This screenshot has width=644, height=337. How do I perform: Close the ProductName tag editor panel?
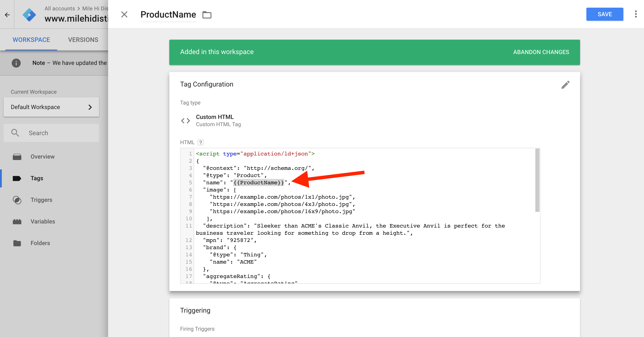tap(124, 14)
